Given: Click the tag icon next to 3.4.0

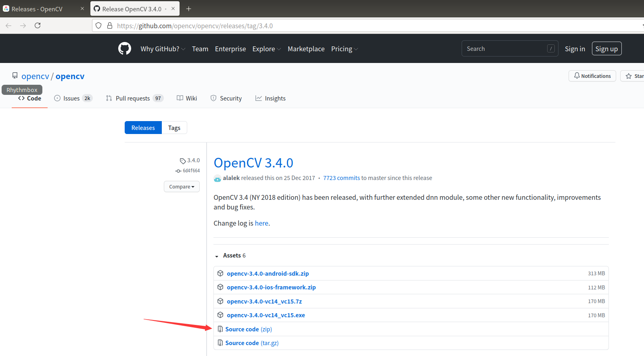Looking at the screenshot, I should pyautogui.click(x=183, y=161).
